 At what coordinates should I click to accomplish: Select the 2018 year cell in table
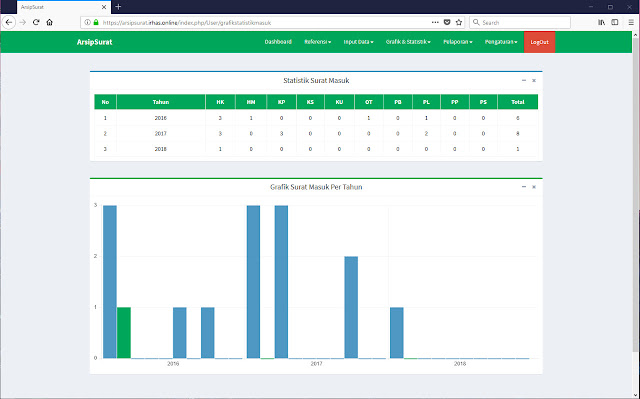pyautogui.click(x=161, y=149)
